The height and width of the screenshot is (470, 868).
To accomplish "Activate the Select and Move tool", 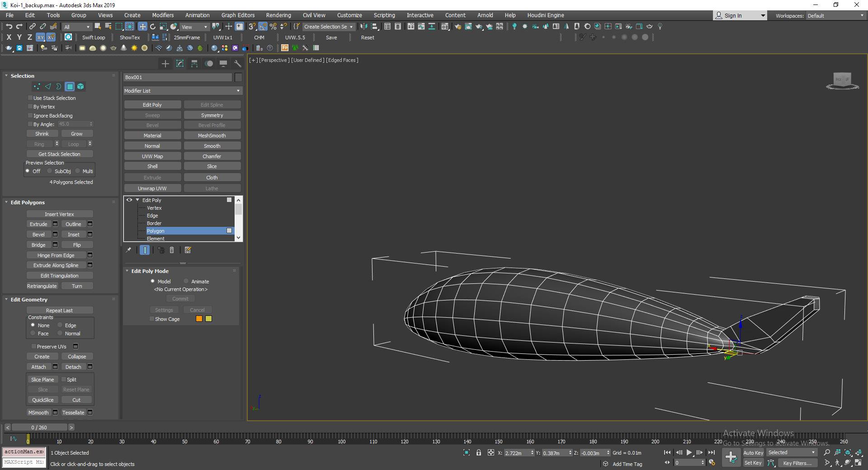I will click(x=142, y=27).
